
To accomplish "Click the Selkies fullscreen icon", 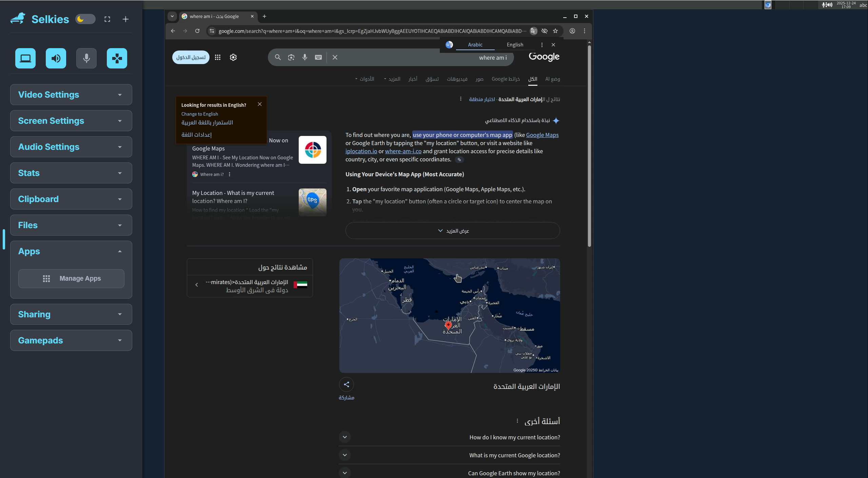I will (x=107, y=19).
